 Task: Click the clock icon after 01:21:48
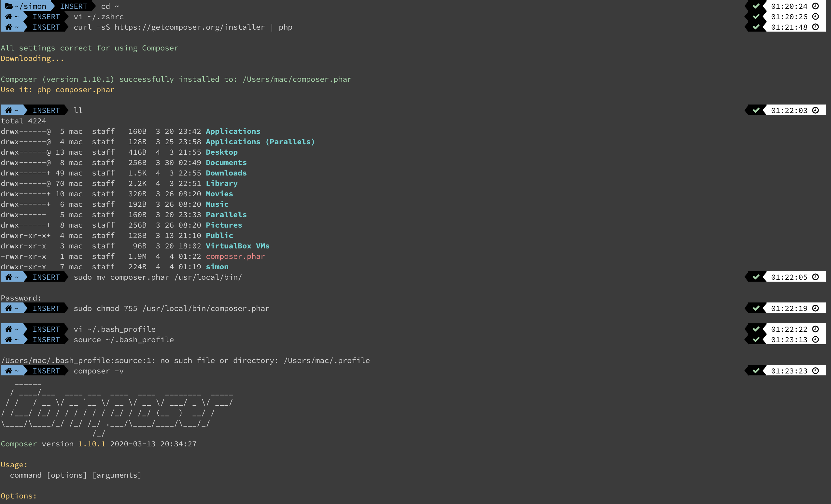pyautogui.click(x=815, y=27)
